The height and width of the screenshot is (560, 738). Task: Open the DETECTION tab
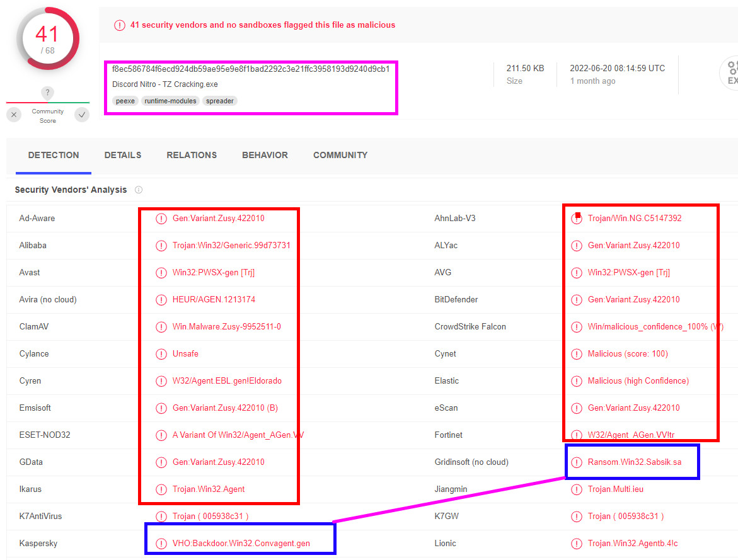point(53,156)
